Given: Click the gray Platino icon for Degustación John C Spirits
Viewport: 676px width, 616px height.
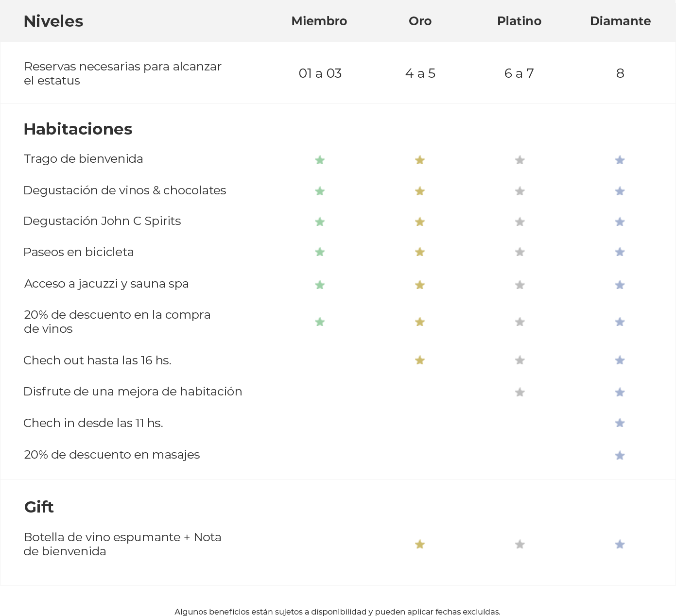Looking at the screenshot, I should 520,222.
